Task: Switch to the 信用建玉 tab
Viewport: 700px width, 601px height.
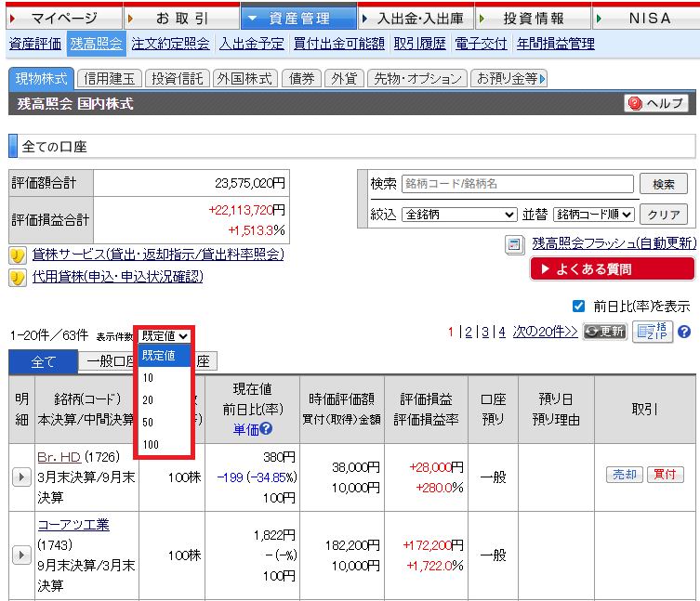Action: pos(109,79)
